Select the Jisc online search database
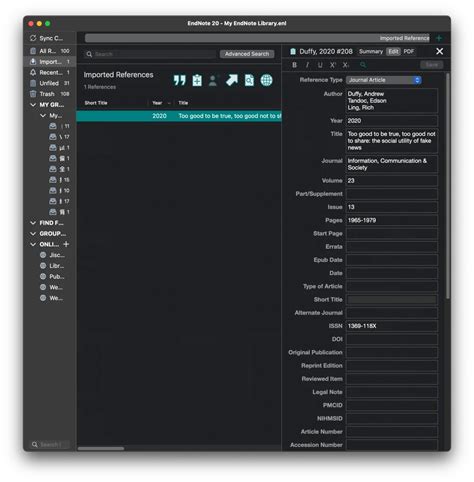 pos(53,255)
